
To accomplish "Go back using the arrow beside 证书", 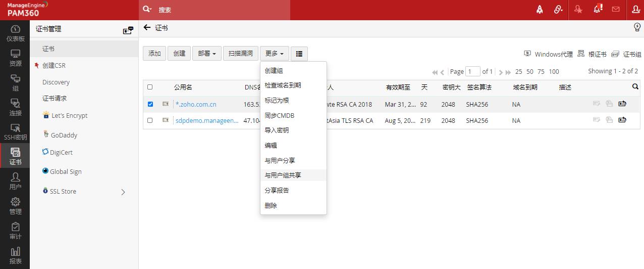I will (x=147, y=27).
